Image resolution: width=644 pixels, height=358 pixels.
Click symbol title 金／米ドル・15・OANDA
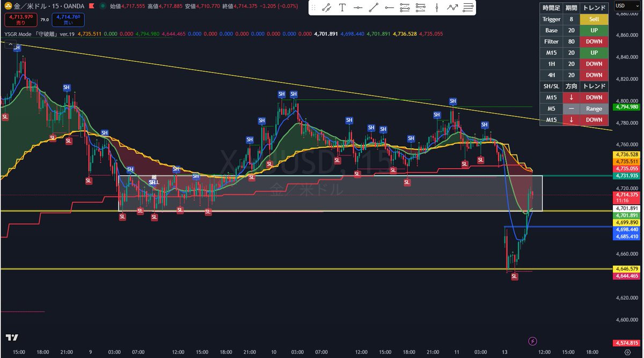(x=49, y=6)
